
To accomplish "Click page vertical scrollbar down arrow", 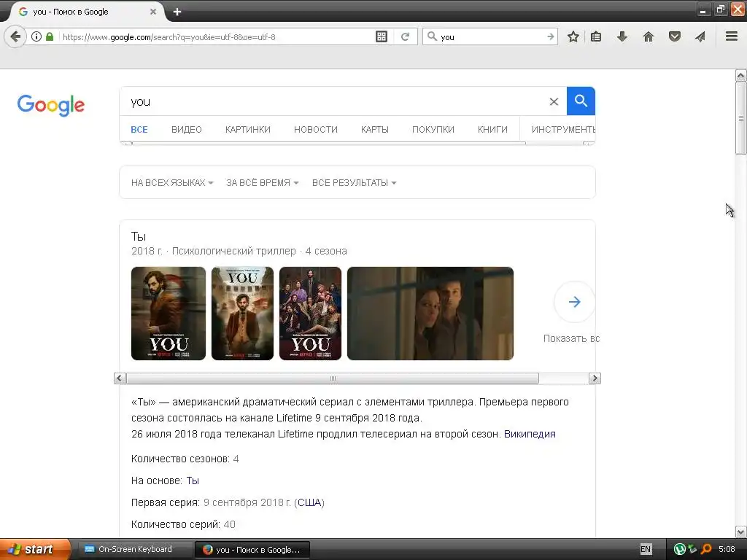I will [x=741, y=532].
